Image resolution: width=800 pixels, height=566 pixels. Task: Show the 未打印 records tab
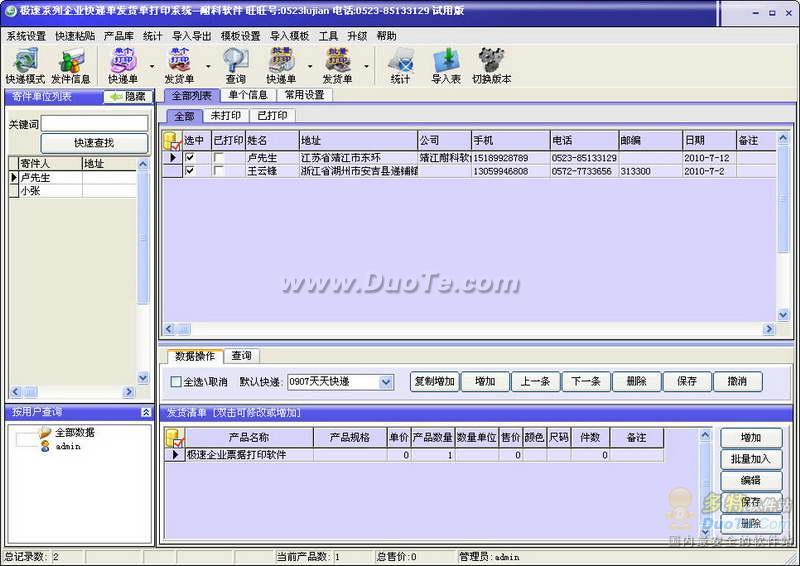click(x=226, y=116)
